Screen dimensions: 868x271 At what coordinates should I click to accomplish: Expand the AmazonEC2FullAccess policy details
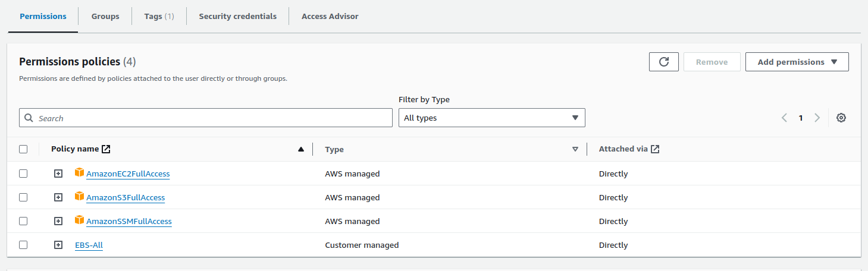pyautogui.click(x=58, y=174)
